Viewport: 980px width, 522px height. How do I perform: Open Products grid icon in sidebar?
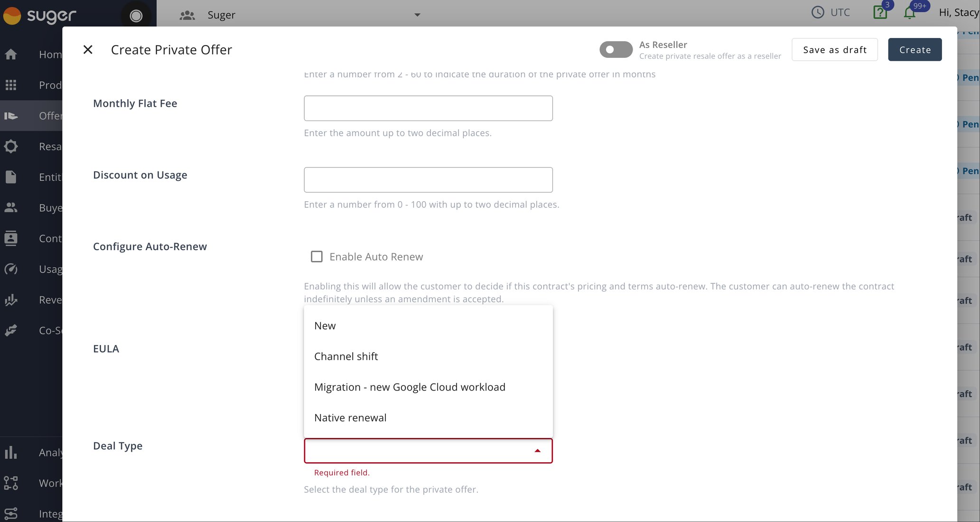[11, 85]
